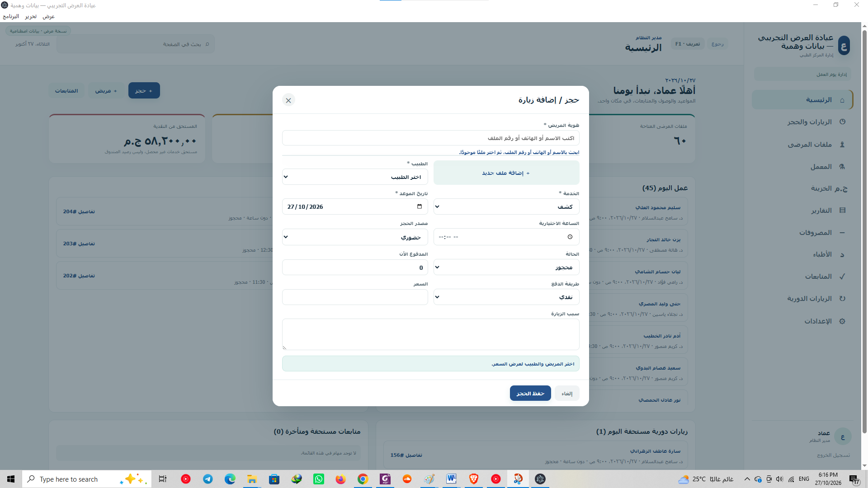Open the calendar picker in appointment date field
868x488 pixels.
(420, 206)
